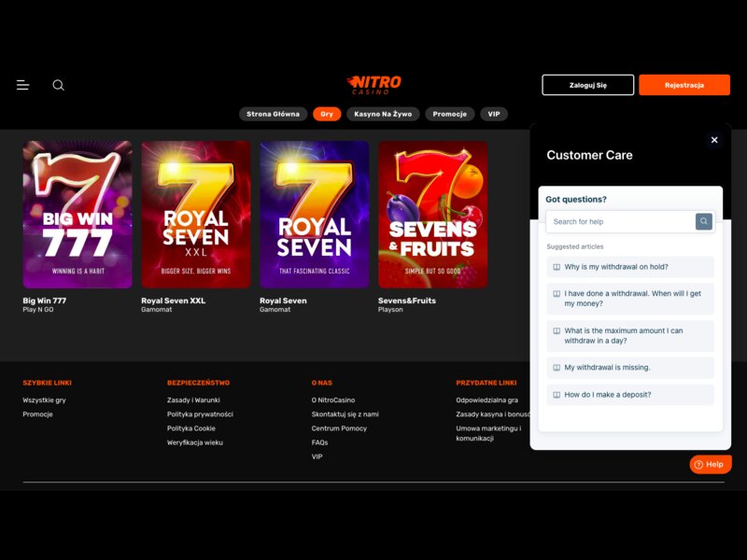
Task: Select the VIP tab in the navigation
Action: tap(493, 114)
